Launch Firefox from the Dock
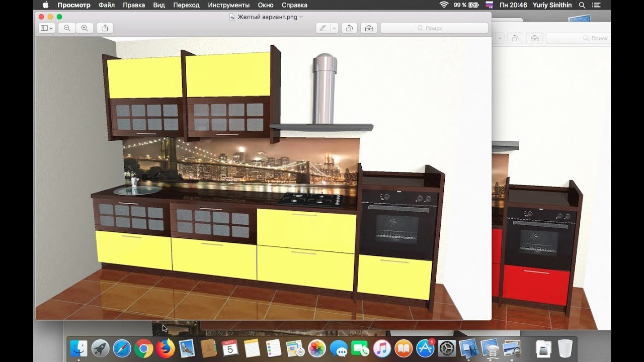 pos(165,348)
